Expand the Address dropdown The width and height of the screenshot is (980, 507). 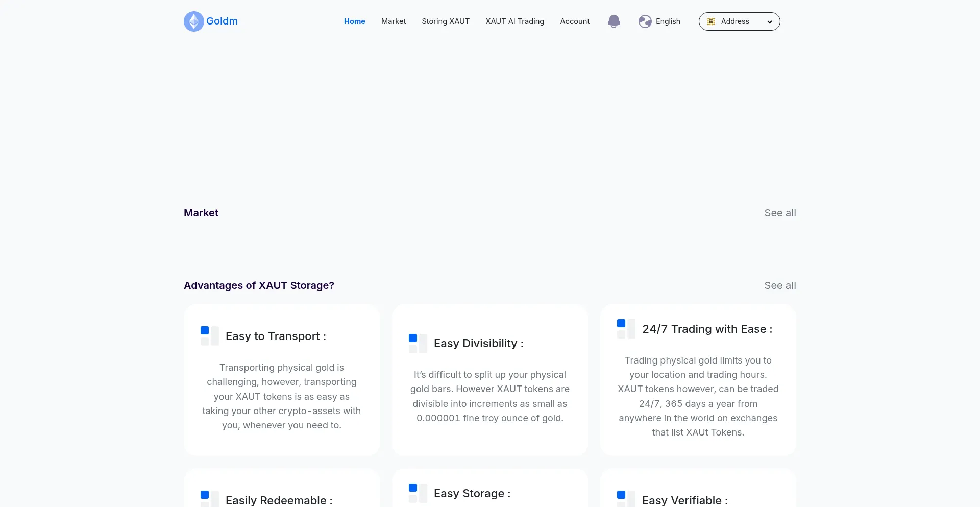(x=739, y=21)
